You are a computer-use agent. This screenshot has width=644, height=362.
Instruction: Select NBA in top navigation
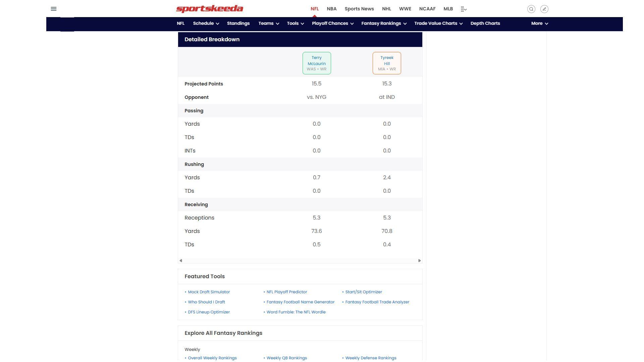click(x=331, y=9)
